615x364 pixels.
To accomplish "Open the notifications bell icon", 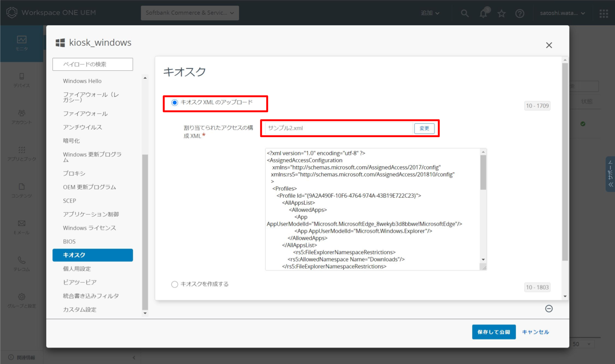I will pos(483,13).
